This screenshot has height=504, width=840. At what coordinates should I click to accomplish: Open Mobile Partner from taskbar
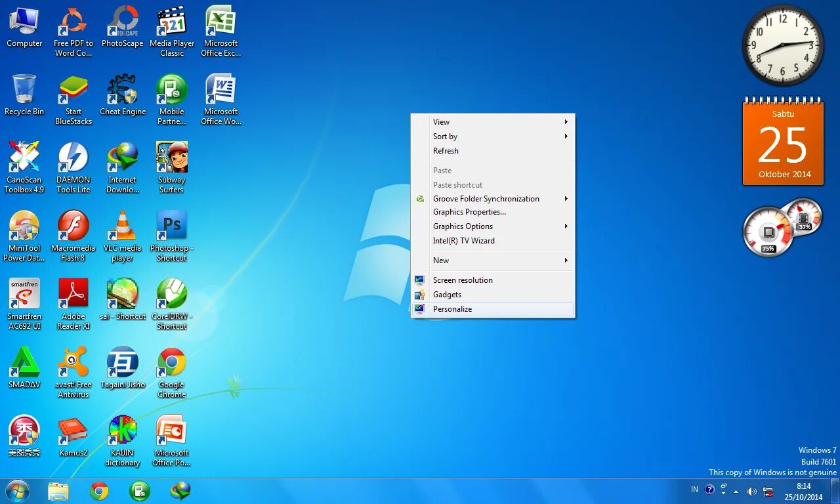click(140, 491)
